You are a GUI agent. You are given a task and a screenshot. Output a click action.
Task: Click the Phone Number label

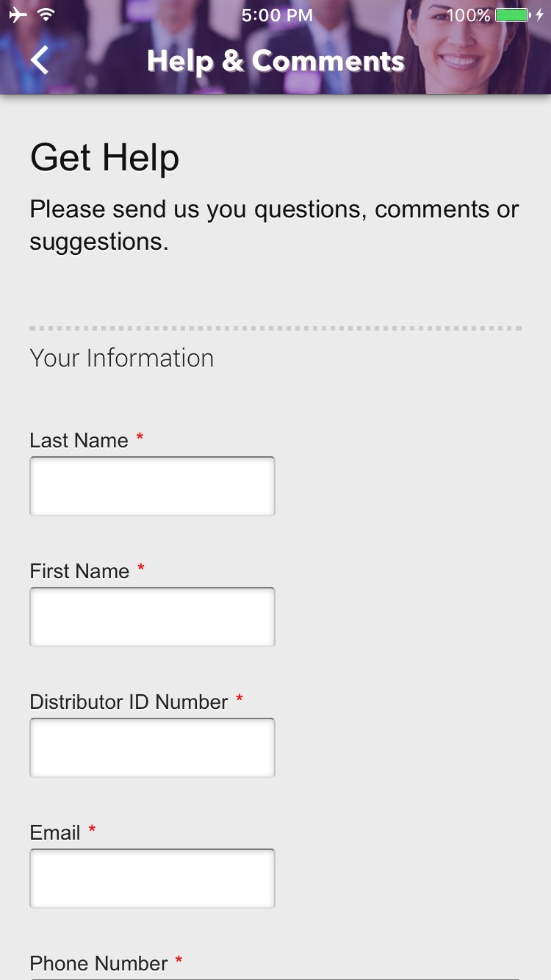pyautogui.click(x=99, y=963)
